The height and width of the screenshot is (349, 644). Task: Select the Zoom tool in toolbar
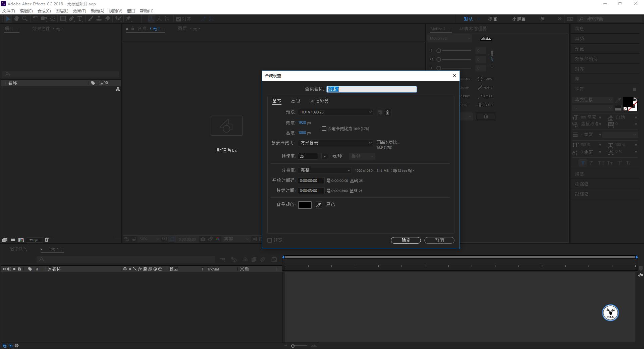click(25, 19)
